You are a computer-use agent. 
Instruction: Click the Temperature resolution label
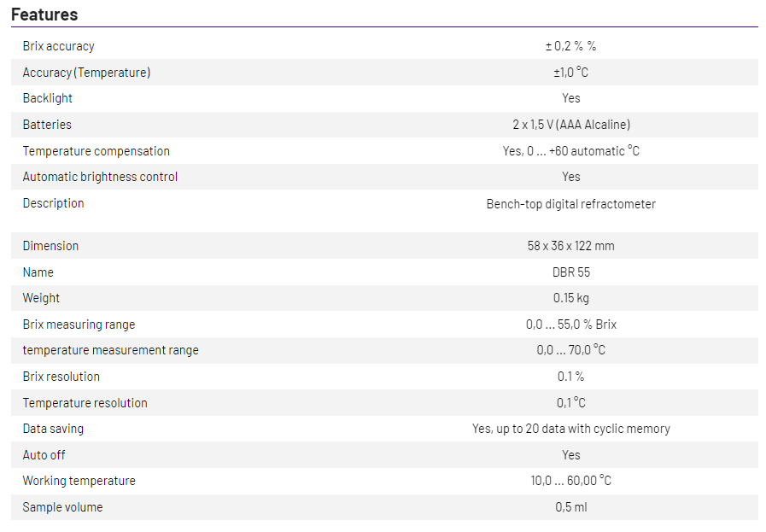coord(85,403)
